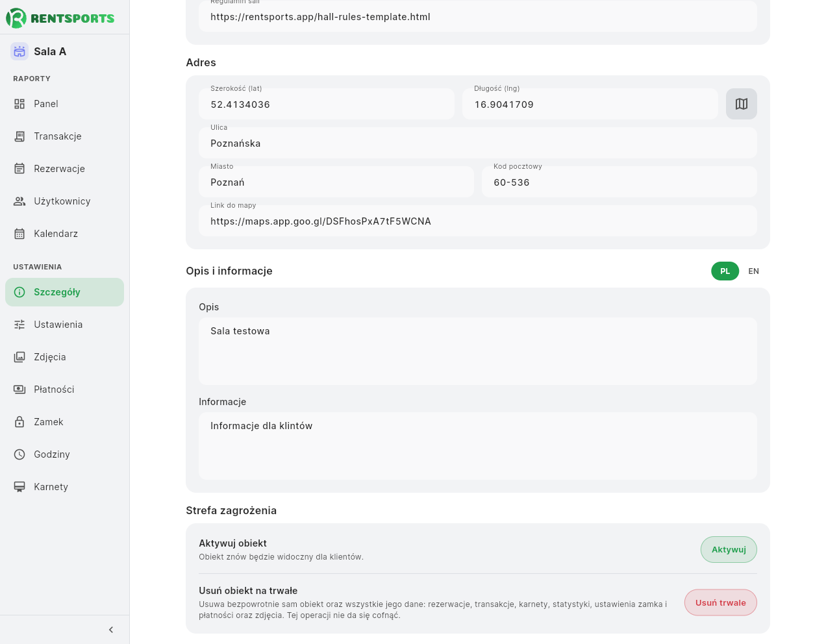This screenshot has height=644, width=826.
Task: Open the Kalendarz sidebar link
Action: [64, 234]
